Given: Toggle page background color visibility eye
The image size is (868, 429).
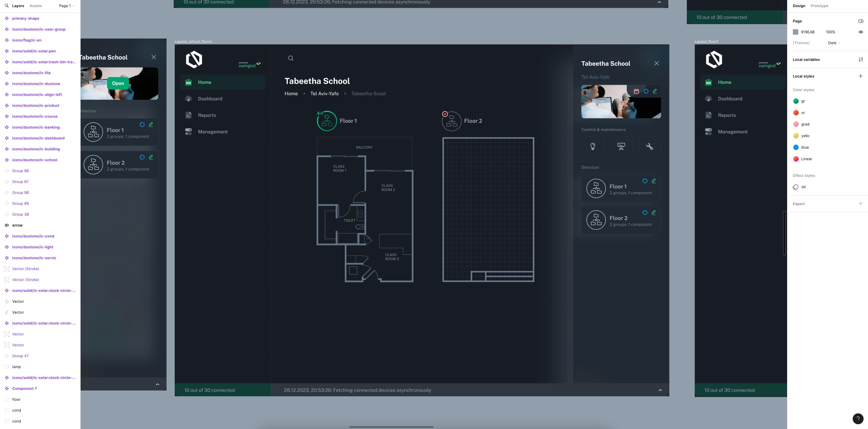Looking at the screenshot, I should (x=861, y=32).
